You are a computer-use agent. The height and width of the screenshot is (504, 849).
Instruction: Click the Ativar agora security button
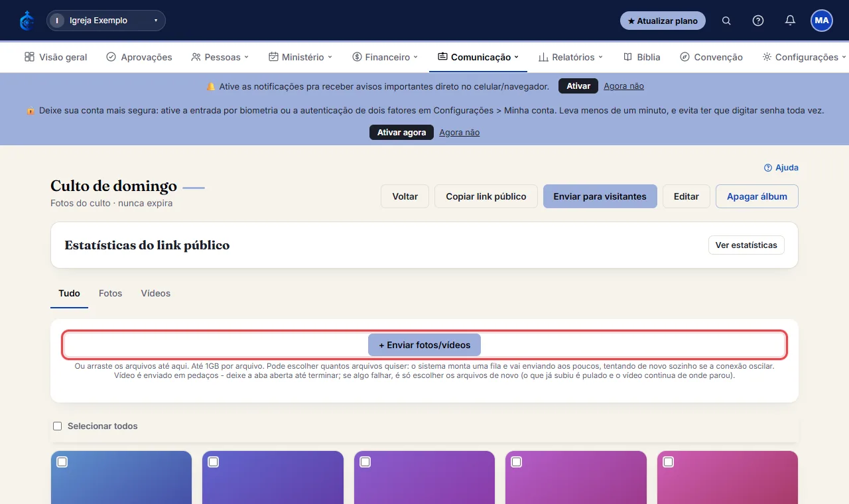(x=401, y=133)
